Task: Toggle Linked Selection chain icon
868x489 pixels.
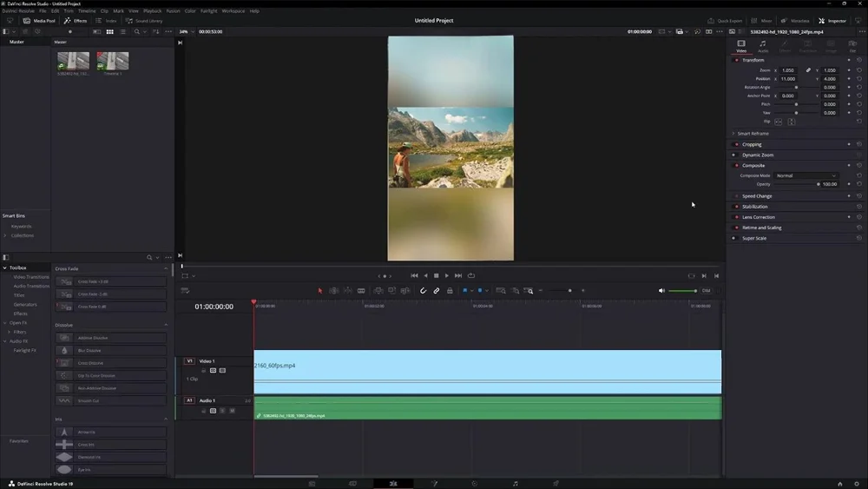Action: [x=437, y=291]
